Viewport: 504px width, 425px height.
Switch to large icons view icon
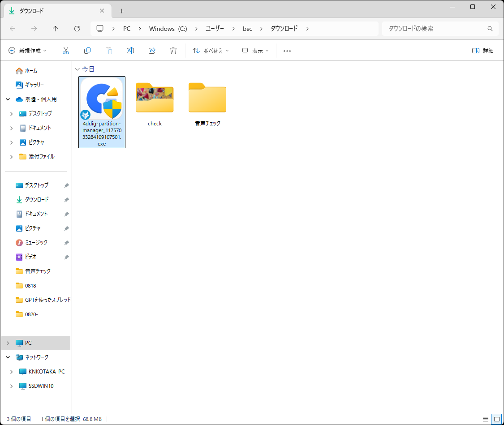[x=496, y=419]
